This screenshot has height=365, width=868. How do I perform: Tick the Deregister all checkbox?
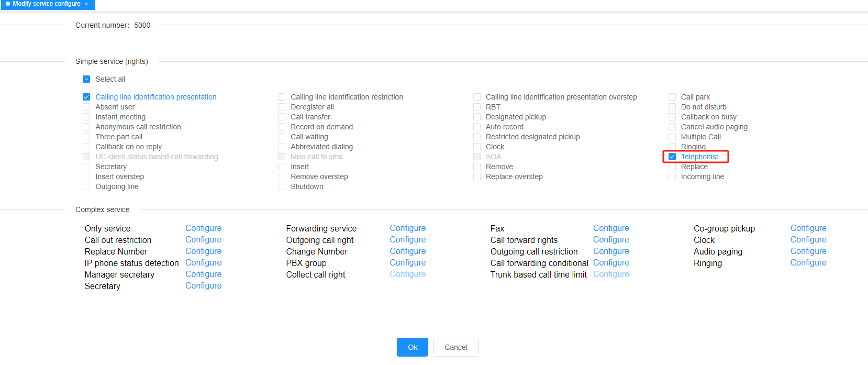(282, 107)
